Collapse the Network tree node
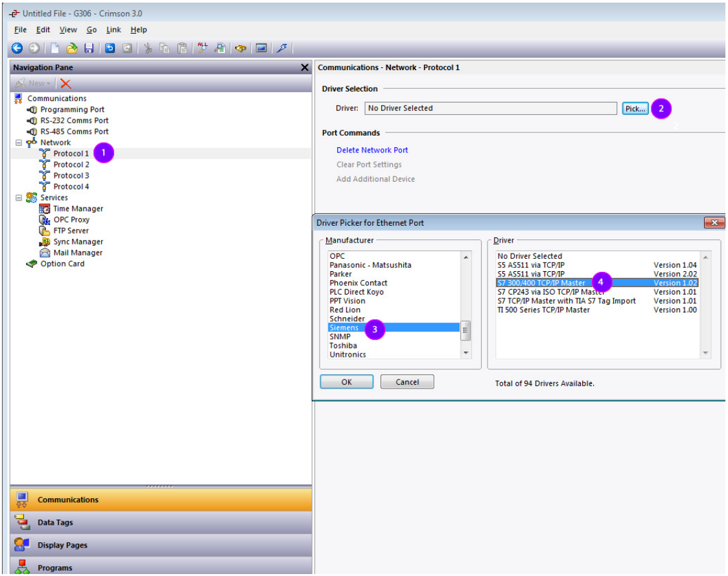 (x=19, y=143)
